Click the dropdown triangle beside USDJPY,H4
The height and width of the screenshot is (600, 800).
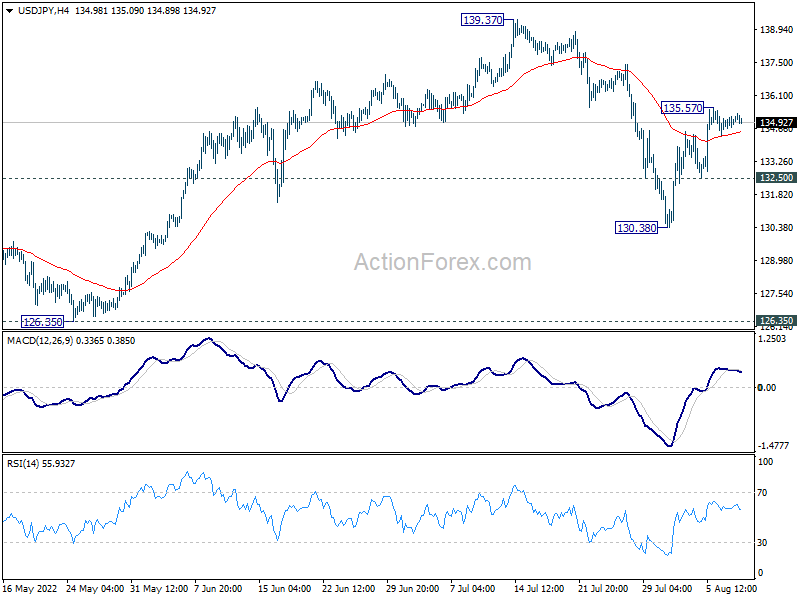(x=10, y=11)
